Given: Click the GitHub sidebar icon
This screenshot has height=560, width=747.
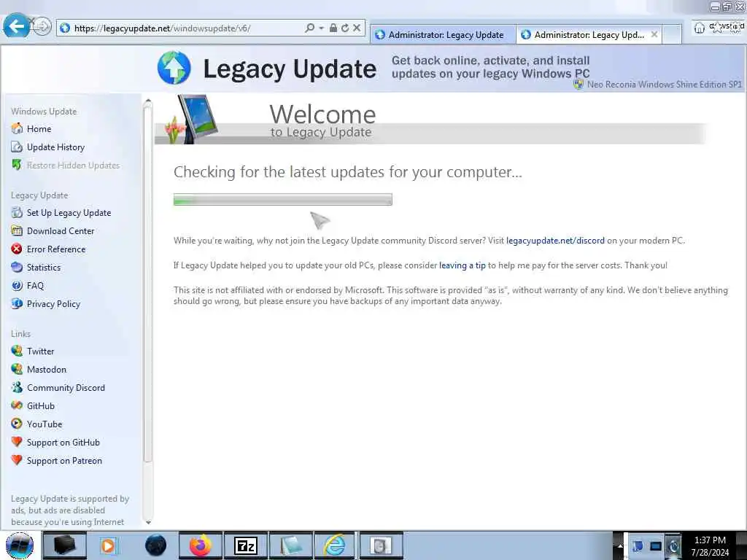Looking at the screenshot, I should (17, 405).
